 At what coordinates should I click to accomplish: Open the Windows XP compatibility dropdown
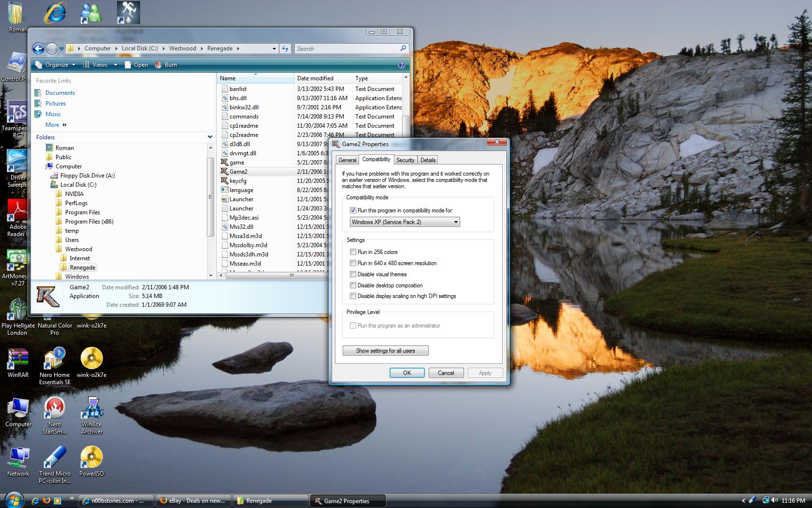(405, 222)
